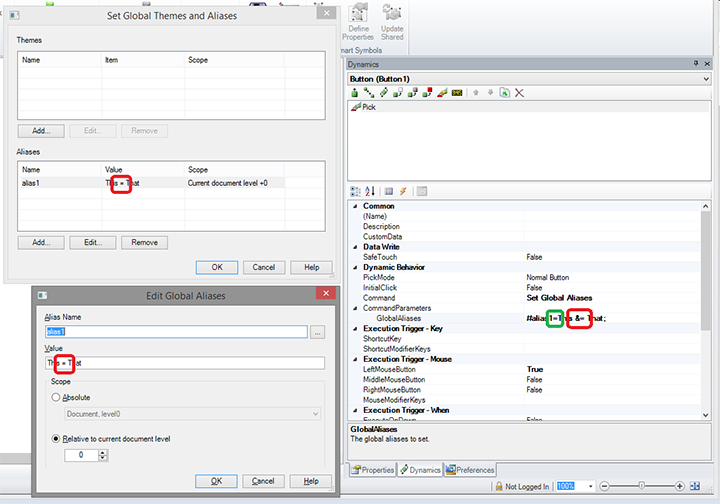Click Remove button under Aliases list
This screenshot has height=504, width=720.
[144, 242]
